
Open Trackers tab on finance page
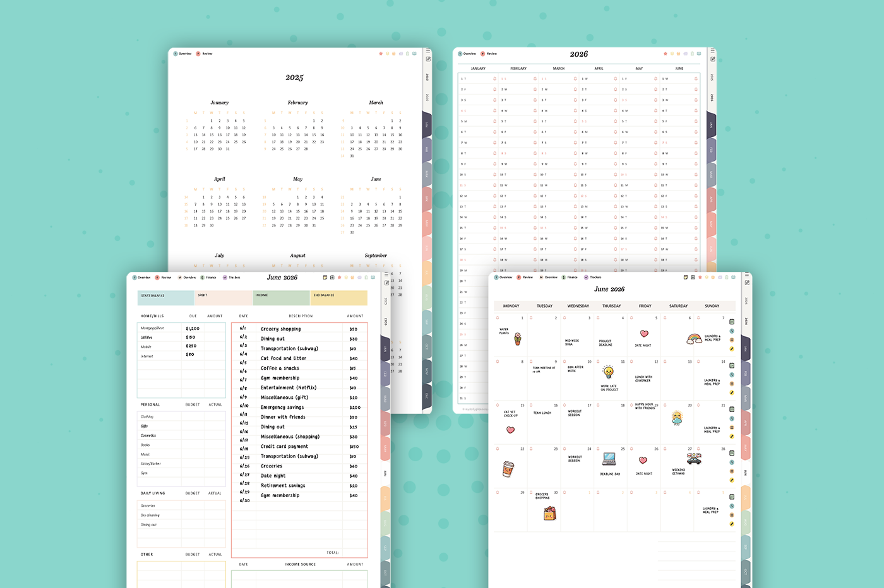tap(231, 278)
